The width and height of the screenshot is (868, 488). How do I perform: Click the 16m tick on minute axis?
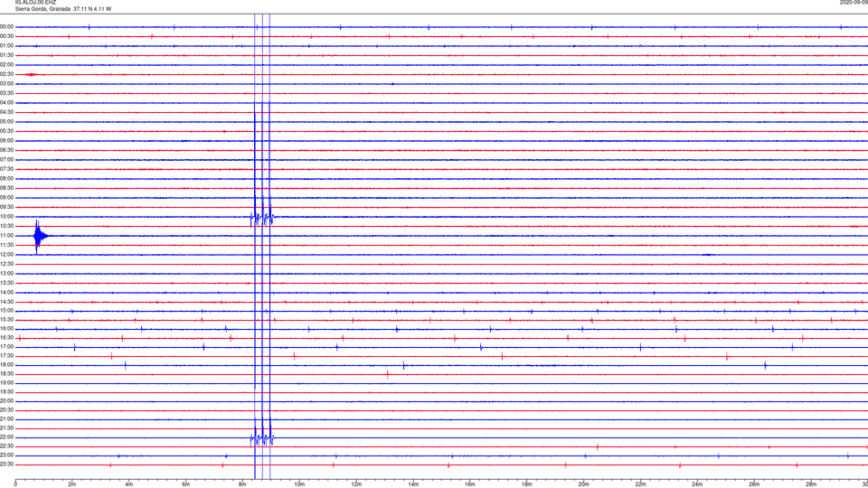click(470, 484)
